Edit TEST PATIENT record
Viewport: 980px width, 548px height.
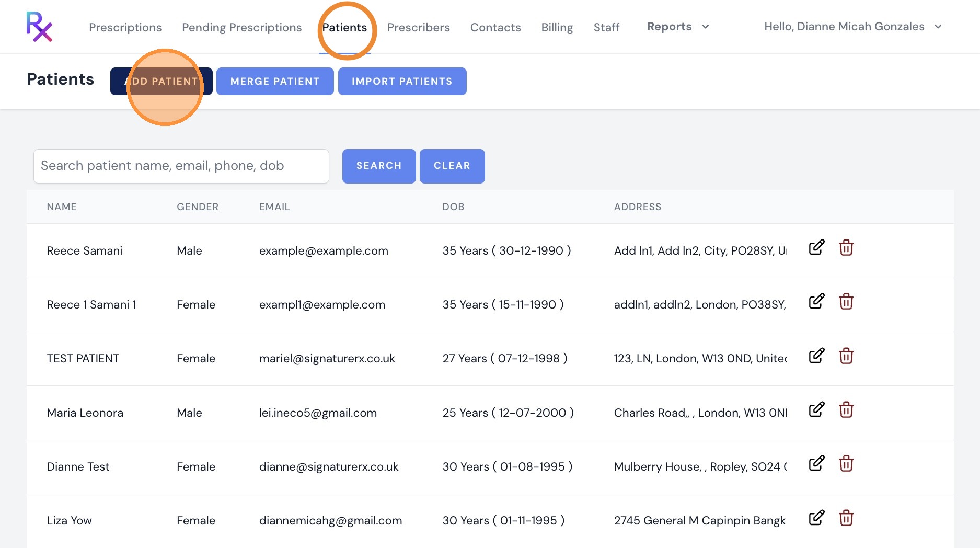pos(816,356)
